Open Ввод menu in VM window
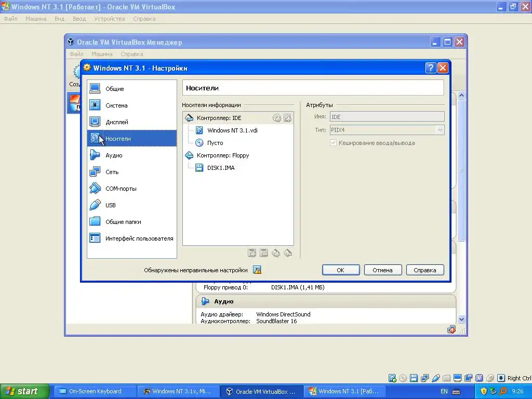532x399 pixels. click(79, 19)
